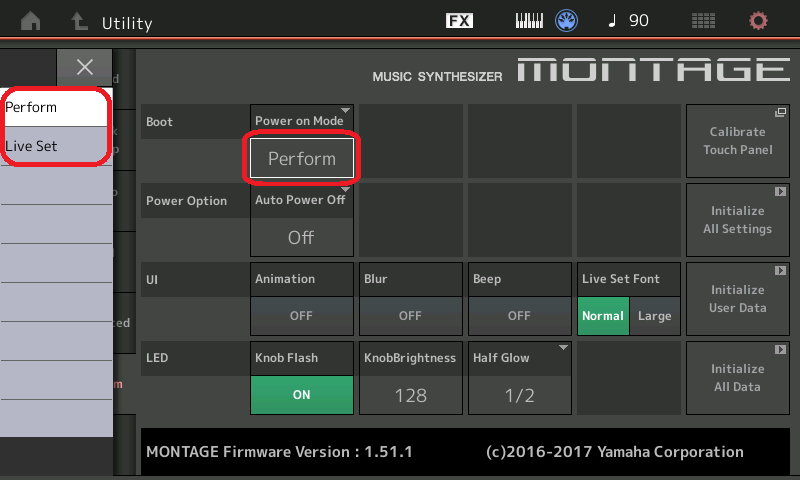
Task: Select Perform from the popup list
Action: [x=55, y=107]
